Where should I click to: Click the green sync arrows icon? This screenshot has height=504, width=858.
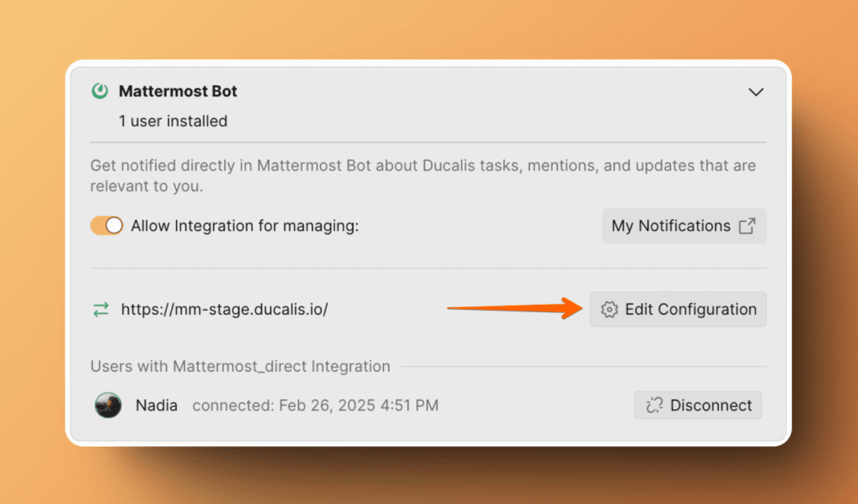pos(101,310)
